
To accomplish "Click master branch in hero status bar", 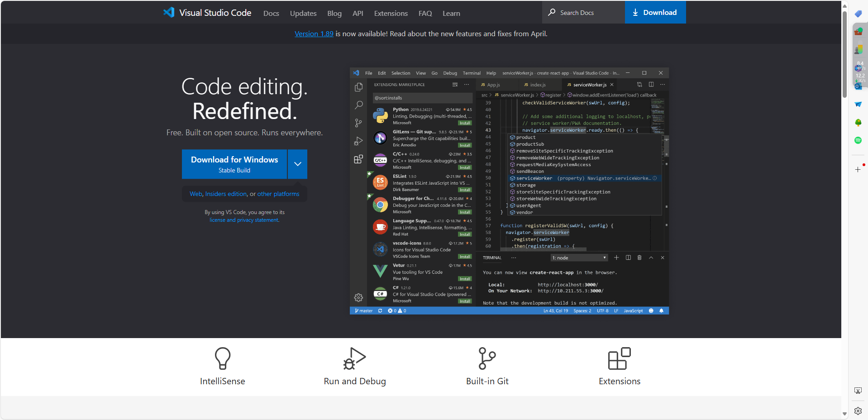I will click(x=363, y=311).
